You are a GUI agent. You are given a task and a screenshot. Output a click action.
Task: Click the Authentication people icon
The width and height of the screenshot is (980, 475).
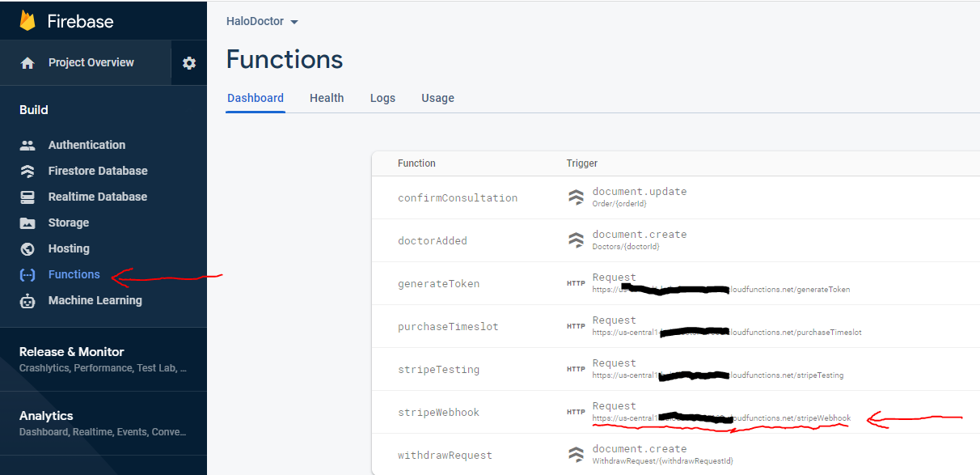pyautogui.click(x=27, y=146)
